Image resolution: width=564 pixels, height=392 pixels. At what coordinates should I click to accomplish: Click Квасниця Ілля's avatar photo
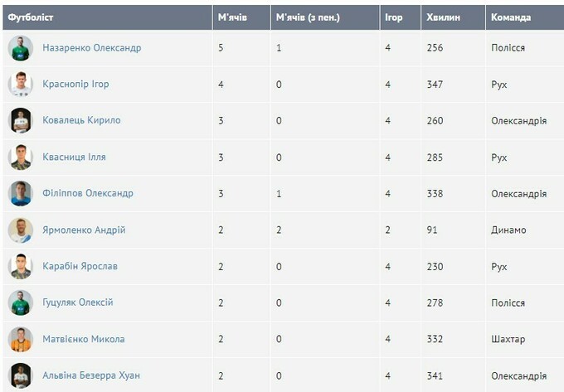(20, 157)
